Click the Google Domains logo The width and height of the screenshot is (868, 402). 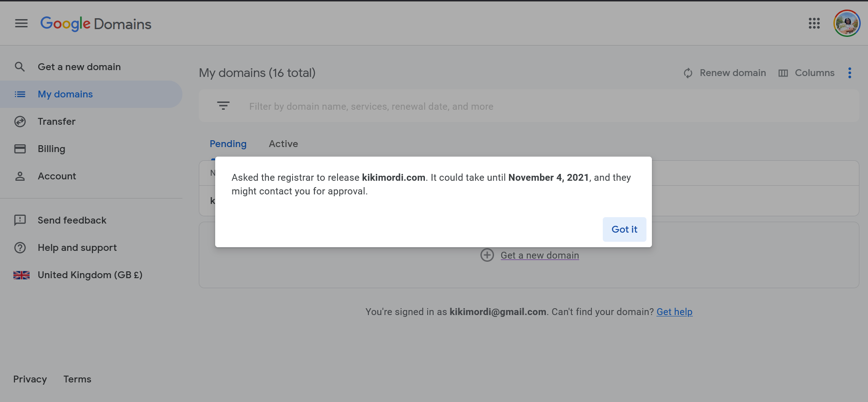[x=96, y=24]
